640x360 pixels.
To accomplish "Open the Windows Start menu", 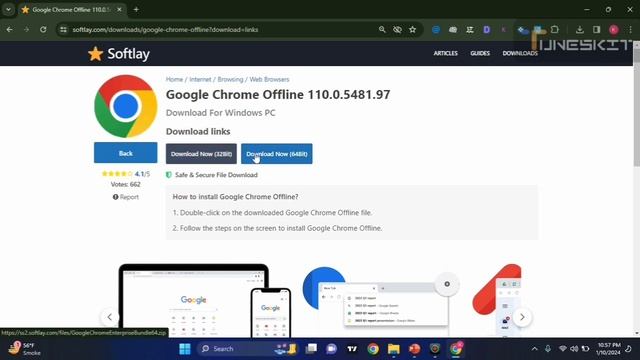I will [184, 349].
